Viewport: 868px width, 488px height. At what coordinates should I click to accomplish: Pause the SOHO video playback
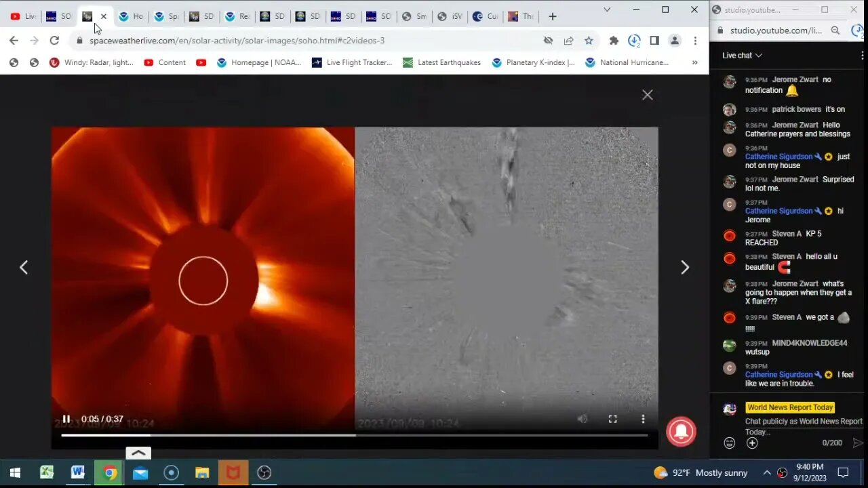(66, 419)
